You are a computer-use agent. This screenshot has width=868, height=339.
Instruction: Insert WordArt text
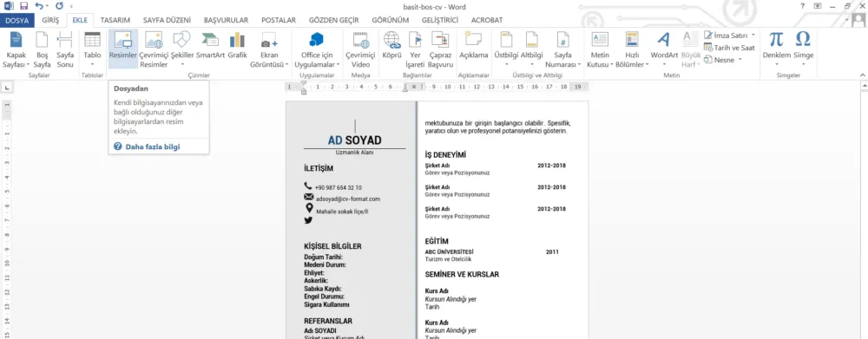point(664,49)
